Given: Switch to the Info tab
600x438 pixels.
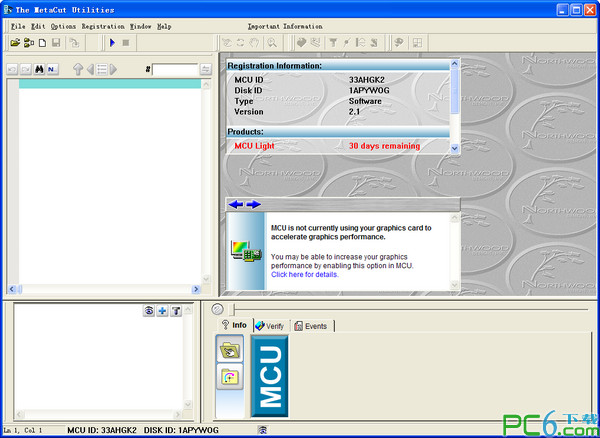Looking at the screenshot, I should coord(235,325).
